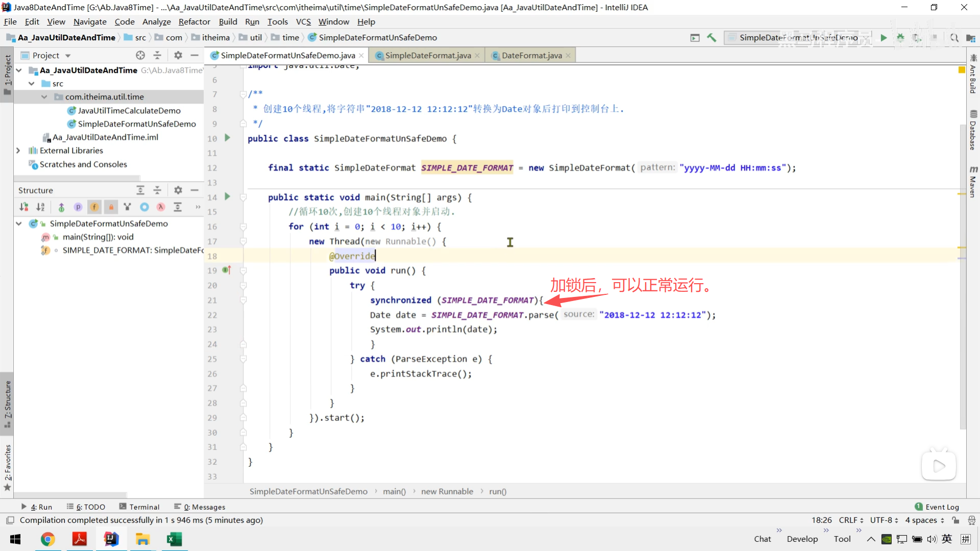Open Project panel settings gear

tap(178, 55)
